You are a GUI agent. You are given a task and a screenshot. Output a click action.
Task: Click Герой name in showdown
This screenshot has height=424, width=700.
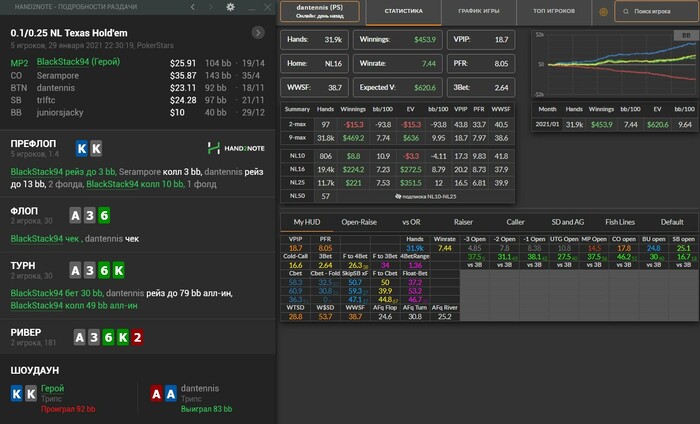tap(53, 388)
